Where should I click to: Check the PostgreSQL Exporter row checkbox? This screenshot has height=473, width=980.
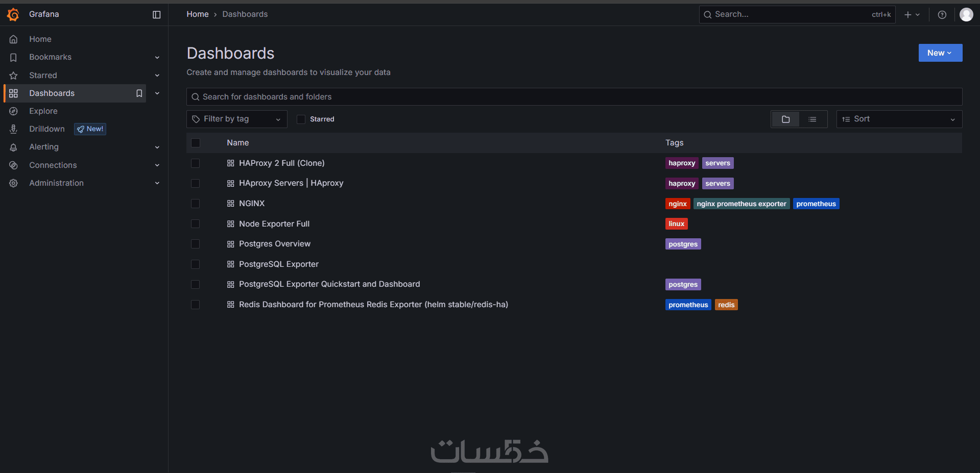[196, 264]
